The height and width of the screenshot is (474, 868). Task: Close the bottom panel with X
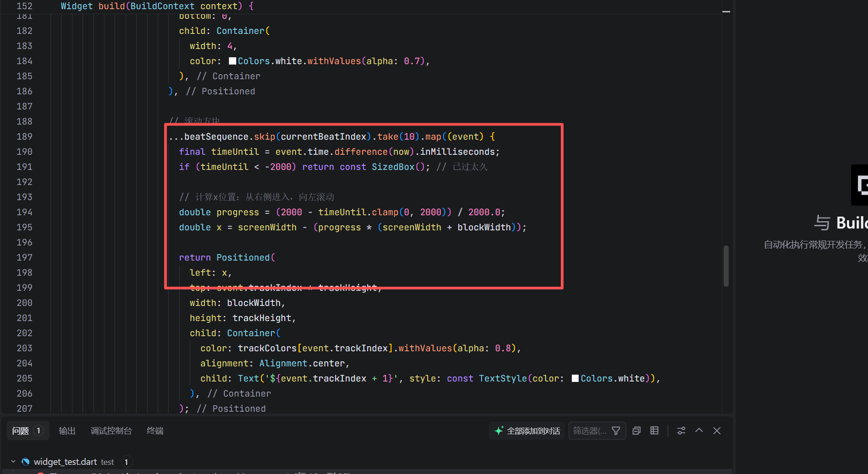point(717,431)
